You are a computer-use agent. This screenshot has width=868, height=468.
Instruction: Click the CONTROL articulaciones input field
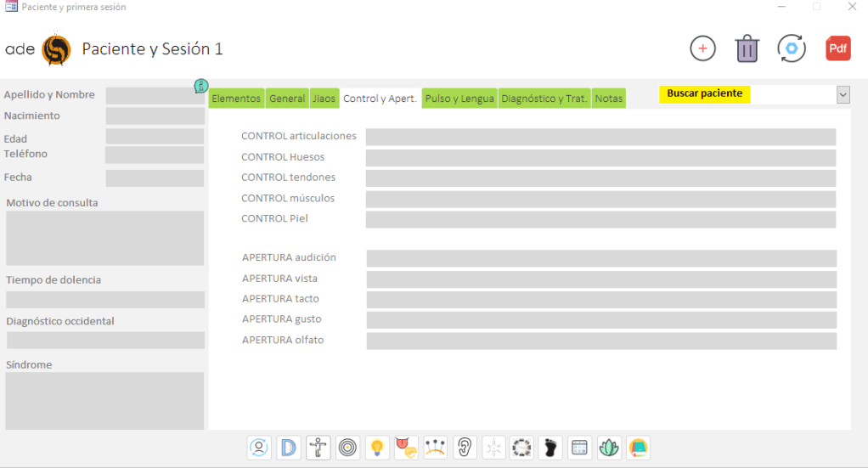(600, 137)
